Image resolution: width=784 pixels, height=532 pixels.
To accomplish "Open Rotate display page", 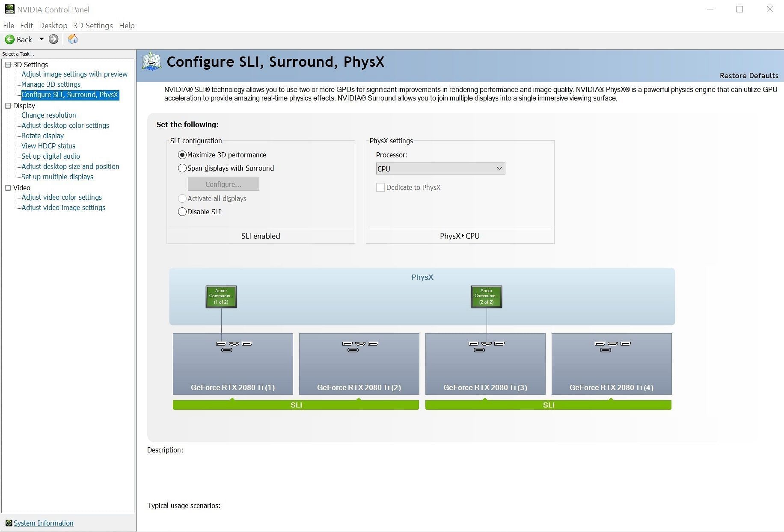I will (x=43, y=136).
